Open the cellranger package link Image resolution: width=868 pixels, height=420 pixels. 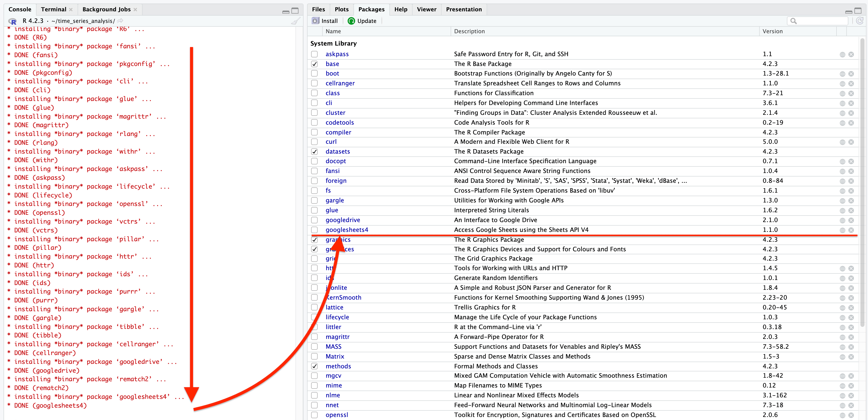pyautogui.click(x=340, y=83)
